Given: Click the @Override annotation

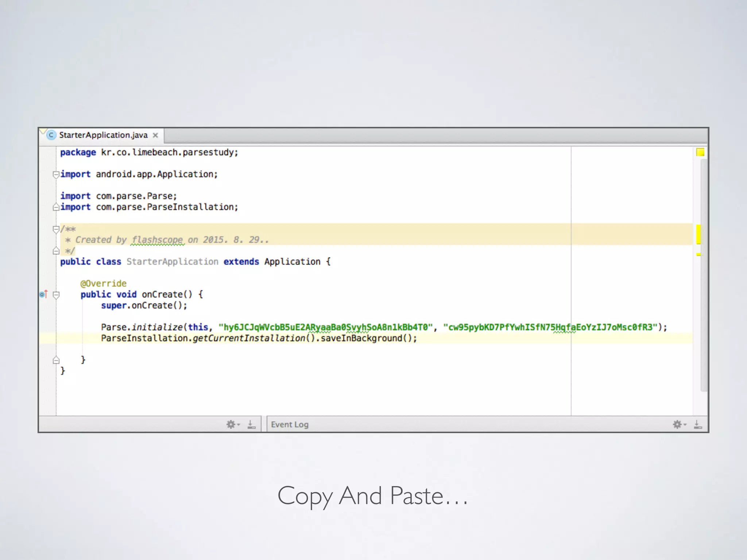Looking at the screenshot, I should point(103,284).
